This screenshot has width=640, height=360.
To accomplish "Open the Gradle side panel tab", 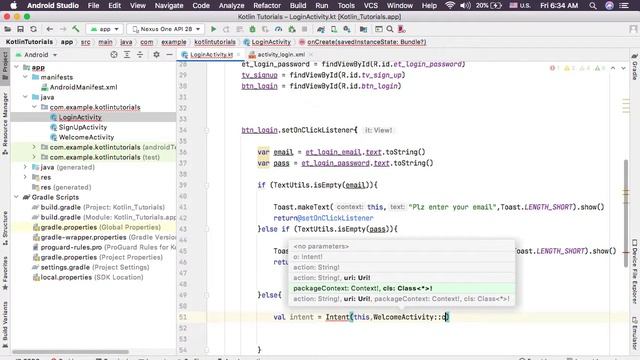I will 635,67.
